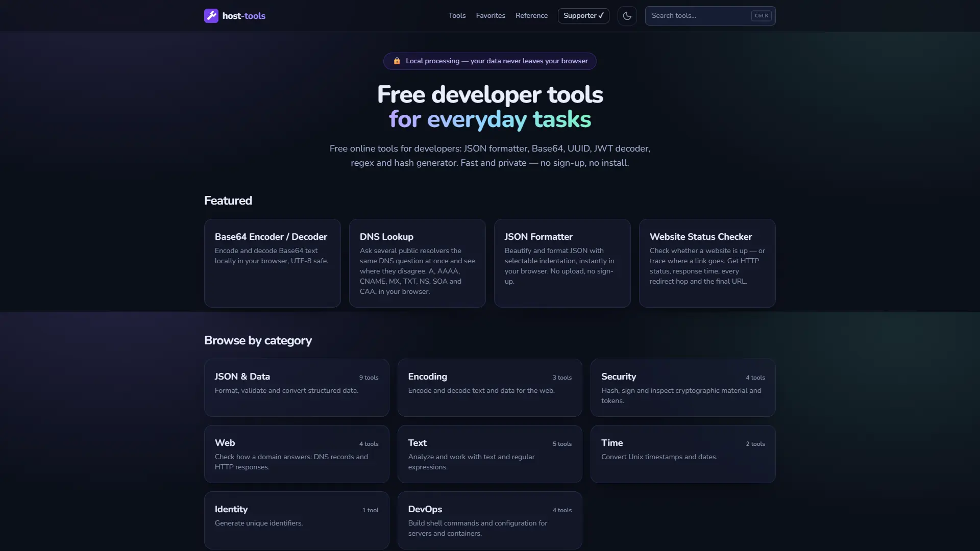This screenshot has width=980, height=551.
Task: Click the '1 tool' count on Identity
Action: [x=371, y=510]
